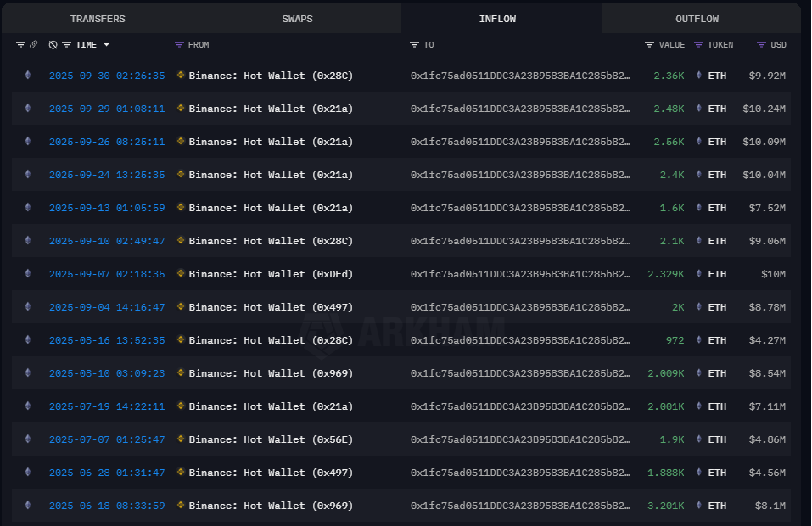Open Binance: Hot Wallet (0x56E) entity
The height and width of the screenshot is (526, 812).
click(x=271, y=439)
